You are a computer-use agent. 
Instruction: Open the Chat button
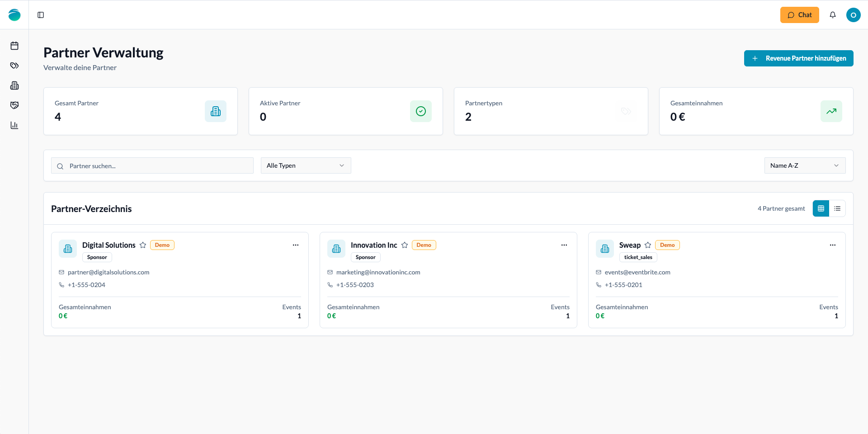click(x=799, y=15)
